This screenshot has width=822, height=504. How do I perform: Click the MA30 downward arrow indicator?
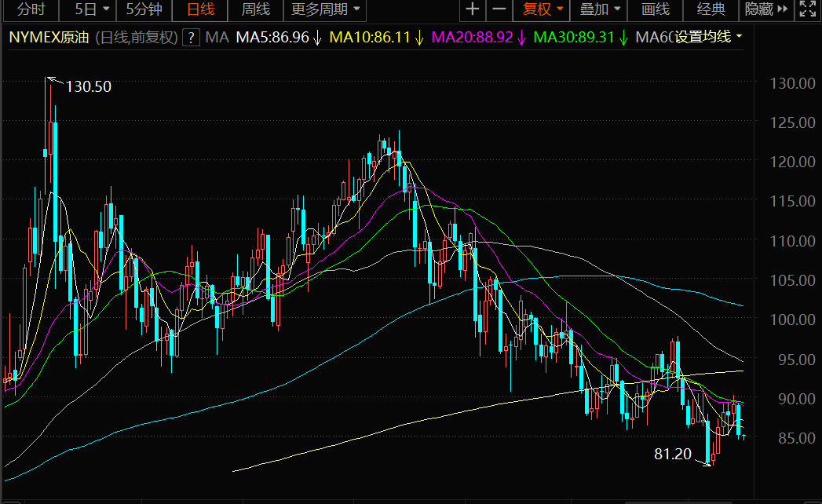tap(623, 38)
